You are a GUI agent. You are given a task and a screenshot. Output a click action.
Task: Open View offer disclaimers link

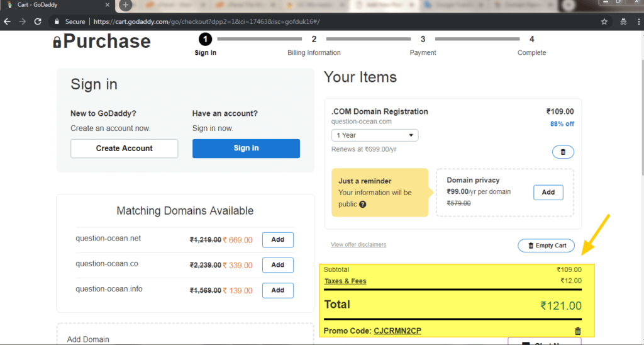click(x=358, y=245)
